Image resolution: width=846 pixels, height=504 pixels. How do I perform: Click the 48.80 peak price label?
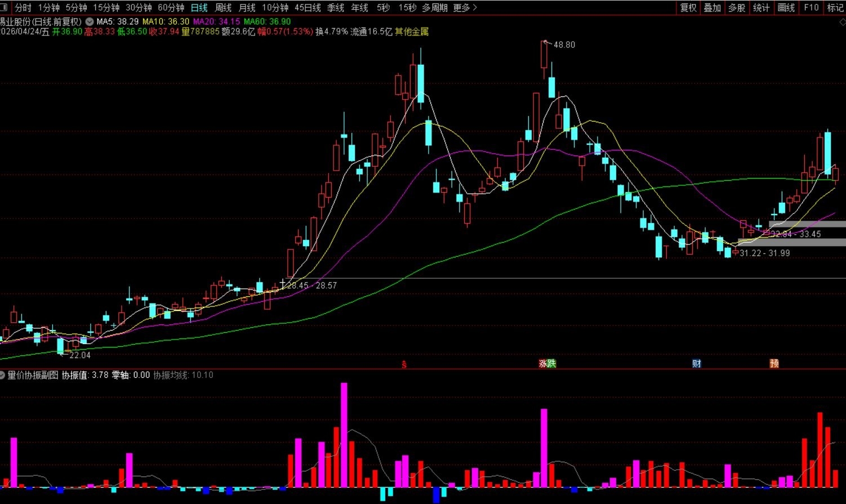564,44
